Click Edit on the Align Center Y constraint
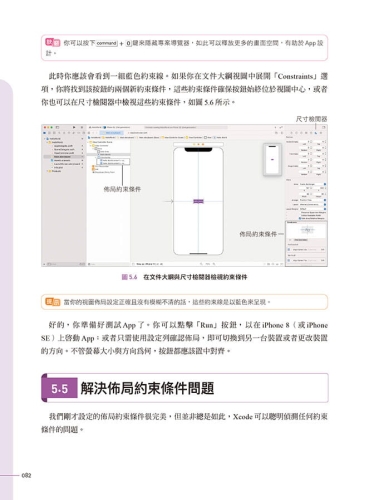 (323, 260)
